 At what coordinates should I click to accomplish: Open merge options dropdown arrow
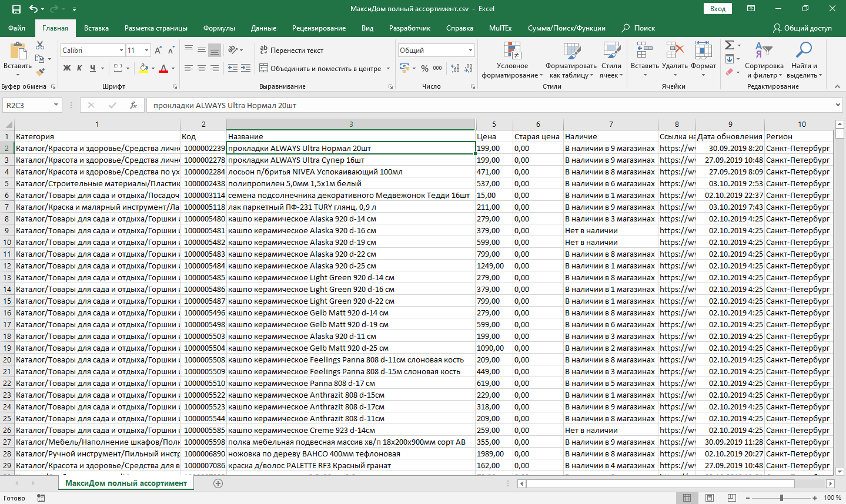389,68
